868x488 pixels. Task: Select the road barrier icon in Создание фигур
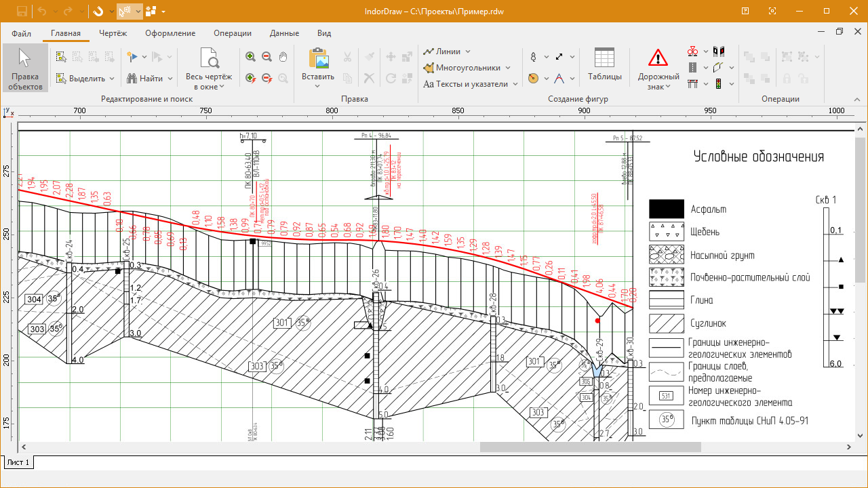[693, 83]
